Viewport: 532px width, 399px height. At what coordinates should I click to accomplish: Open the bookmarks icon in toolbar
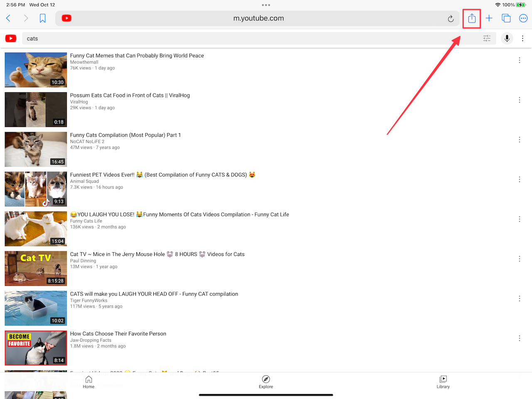click(x=42, y=18)
